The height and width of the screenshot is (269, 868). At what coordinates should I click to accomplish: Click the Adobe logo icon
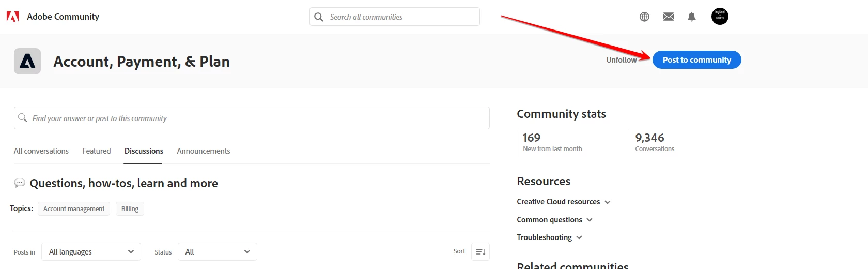pos(13,17)
